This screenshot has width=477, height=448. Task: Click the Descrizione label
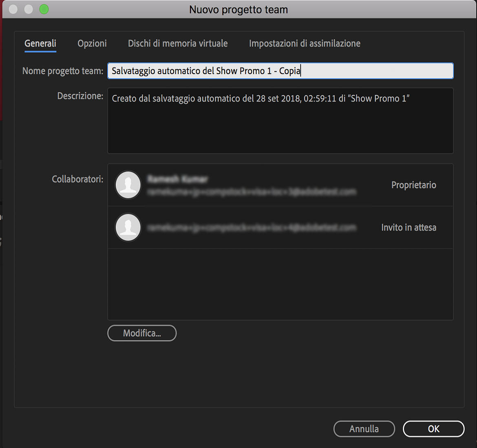point(80,96)
